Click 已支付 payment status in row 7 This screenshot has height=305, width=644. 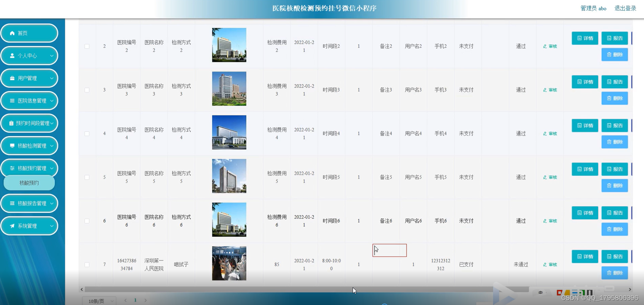[466, 265]
